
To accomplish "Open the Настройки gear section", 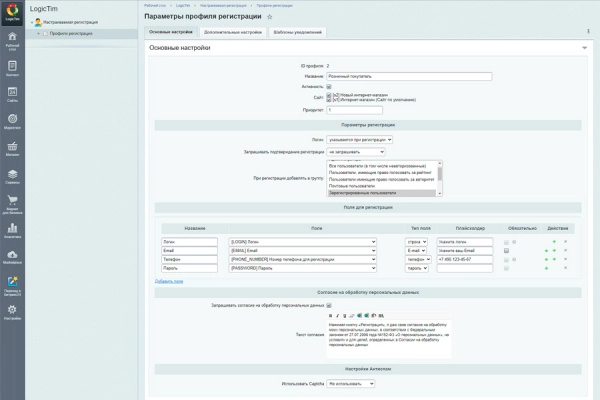I will pyautogui.click(x=12, y=312).
